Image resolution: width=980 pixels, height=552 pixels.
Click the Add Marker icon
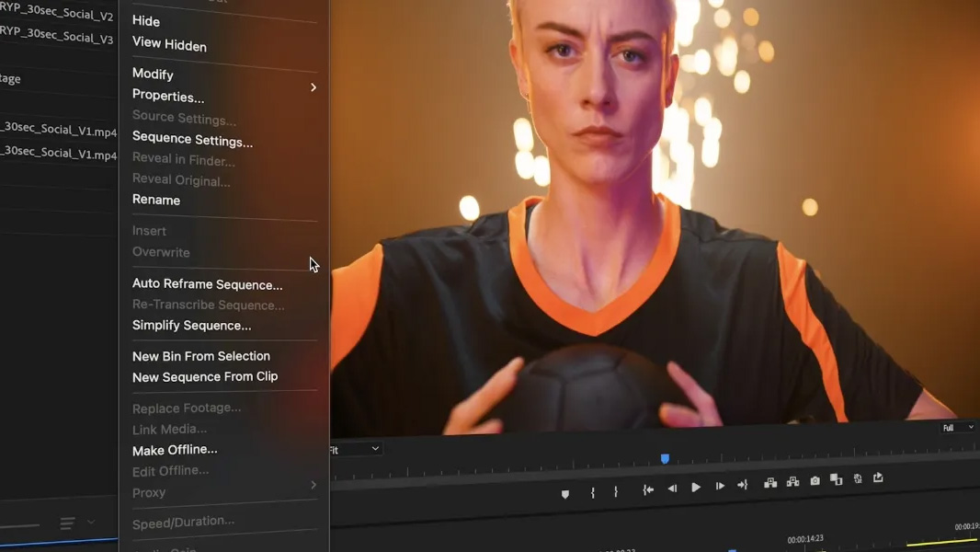[565, 494]
